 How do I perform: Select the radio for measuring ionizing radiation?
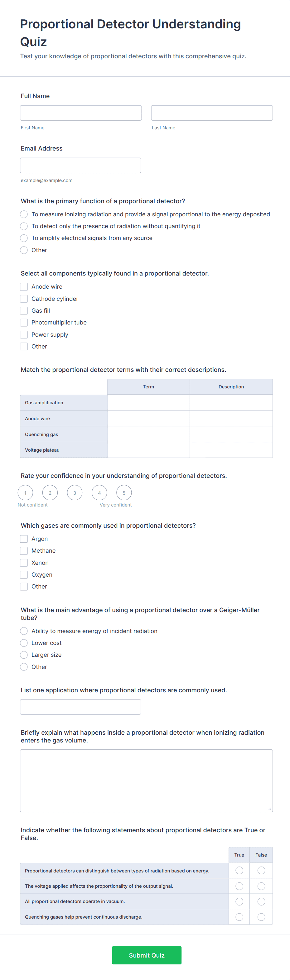pyautogui.click(x=24, y=214)
